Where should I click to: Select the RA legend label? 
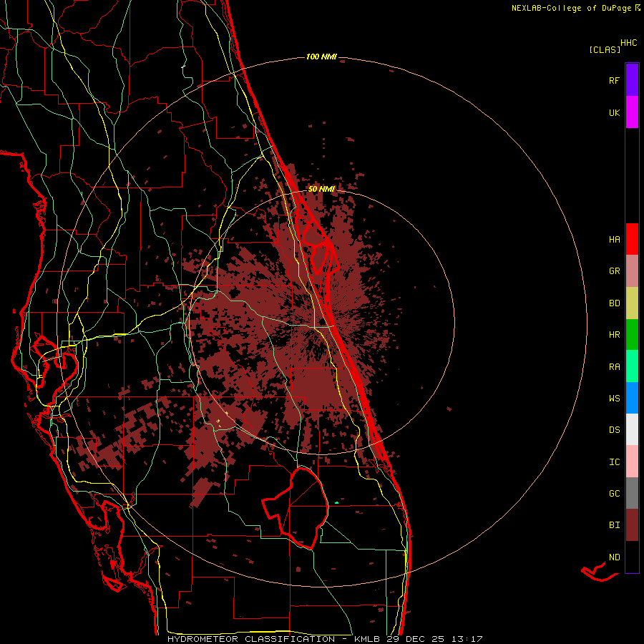615,367
